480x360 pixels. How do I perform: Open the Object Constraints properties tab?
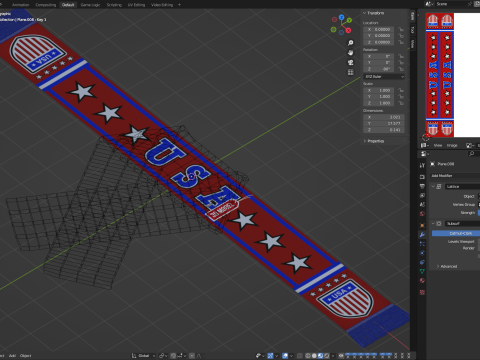tap(422, 262)
